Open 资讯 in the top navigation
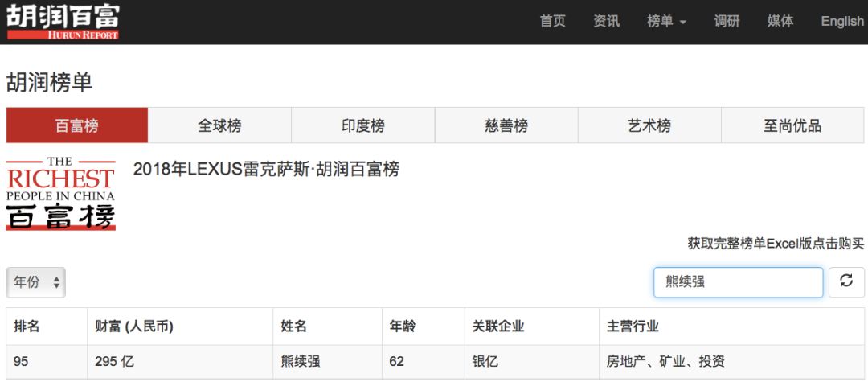Image resolution: width=868 pixels, height=382 pixels. [607, 22]
